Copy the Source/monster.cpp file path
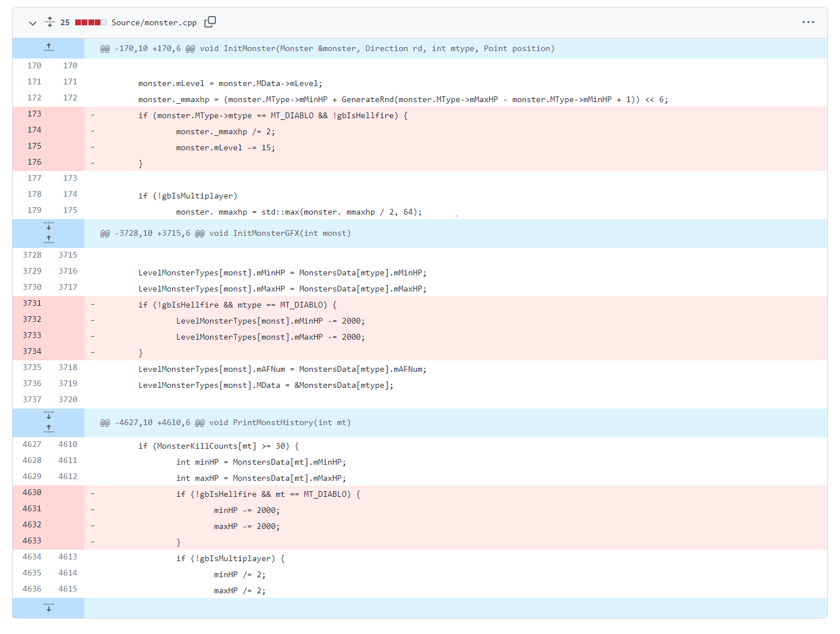The height and width of the screenshot is (634, 840). point(210,21)
